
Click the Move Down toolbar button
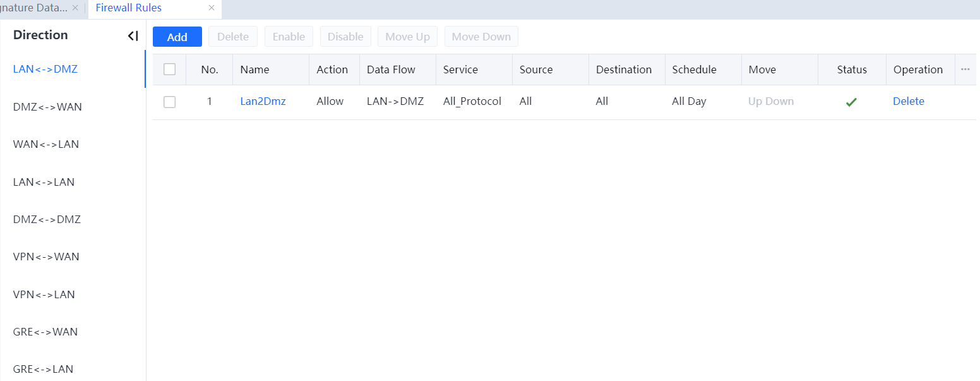coord(481,37)
